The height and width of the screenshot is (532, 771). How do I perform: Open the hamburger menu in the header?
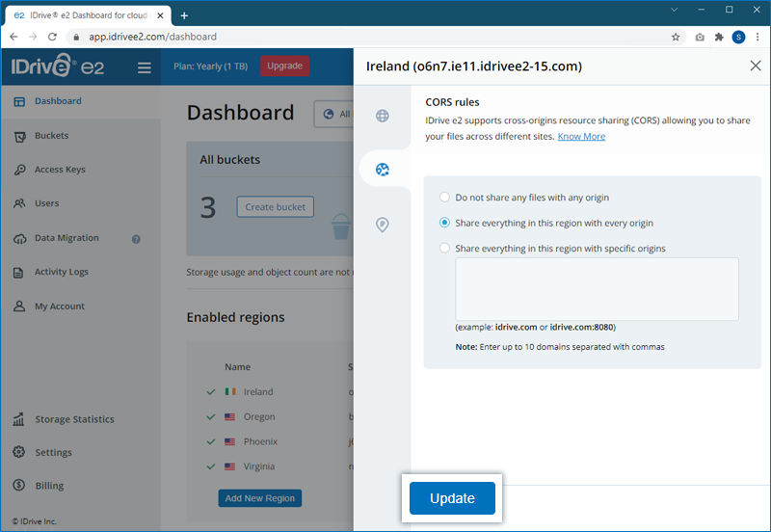[x=144, y=67]
